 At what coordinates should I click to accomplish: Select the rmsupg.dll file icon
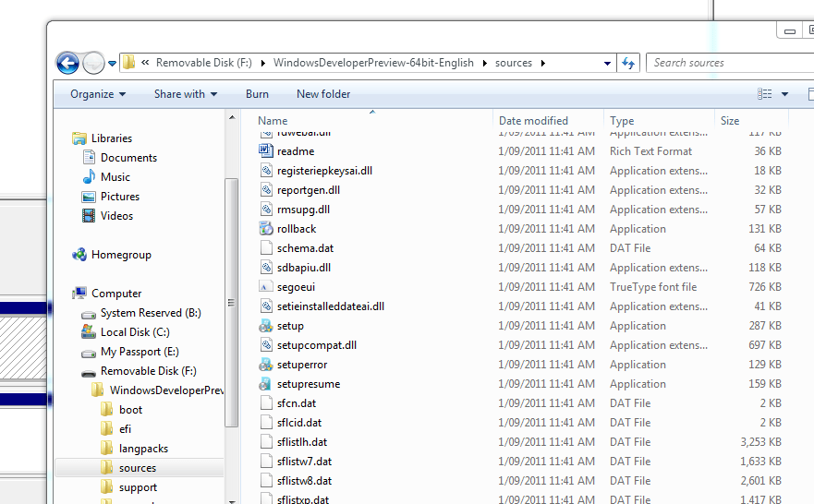pos(266,209)
